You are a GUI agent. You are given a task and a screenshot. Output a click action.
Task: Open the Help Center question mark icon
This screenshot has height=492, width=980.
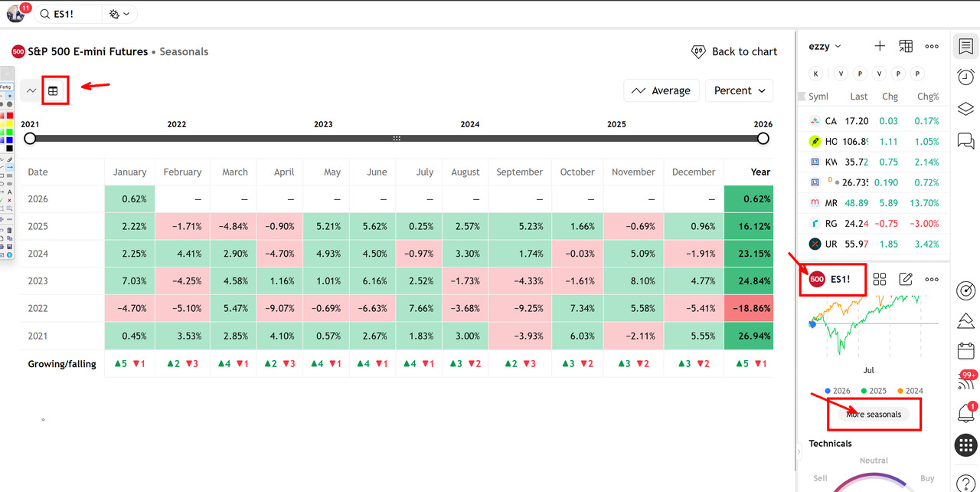[x=965, y=483]
